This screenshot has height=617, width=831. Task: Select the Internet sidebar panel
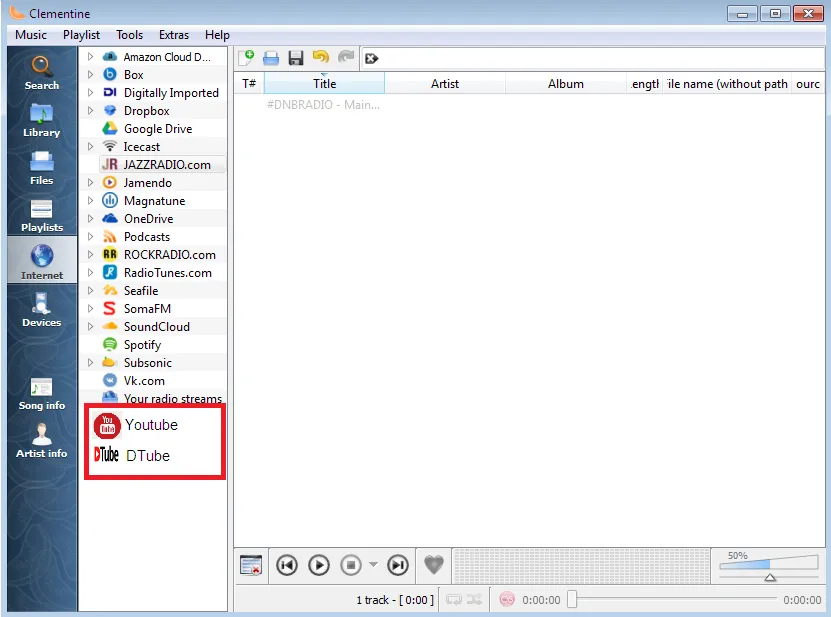pos(42,260)
